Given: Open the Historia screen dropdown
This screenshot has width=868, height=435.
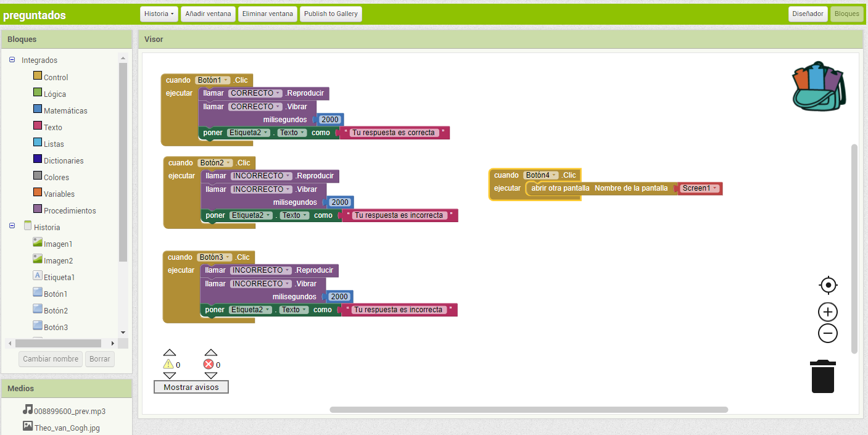Looking at the screenshot, I should [x=159, y=14].
